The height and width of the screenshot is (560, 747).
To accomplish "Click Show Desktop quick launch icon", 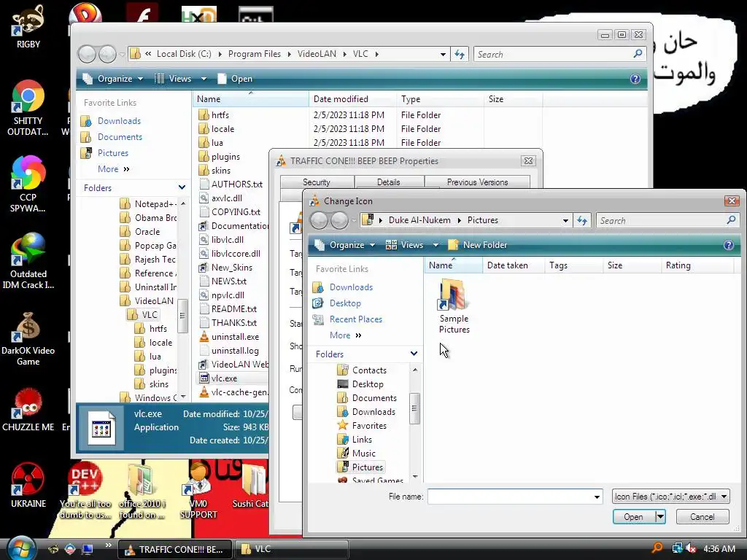I will pyautogui.click(x=88, y=549).
